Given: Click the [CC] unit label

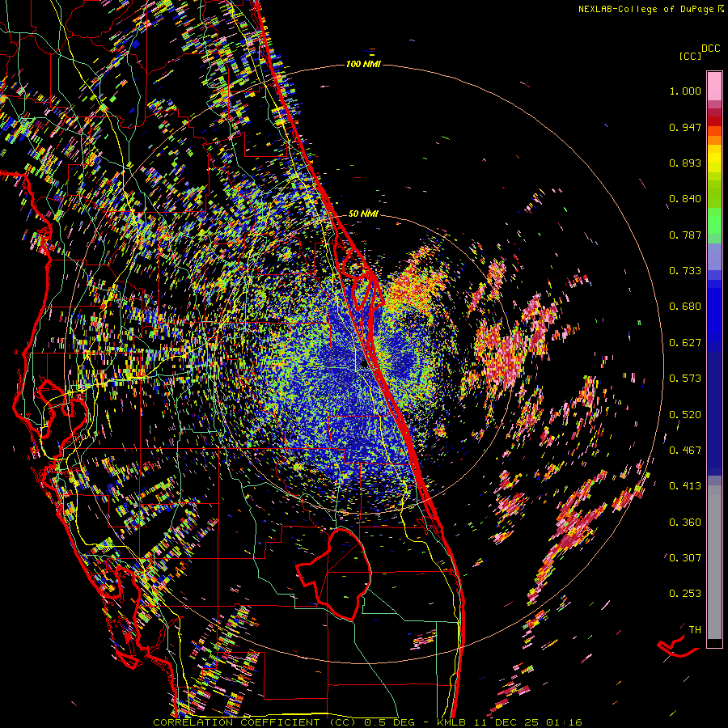Looking at the screenshot, I should pyautogui.click(x=690, y=56).
